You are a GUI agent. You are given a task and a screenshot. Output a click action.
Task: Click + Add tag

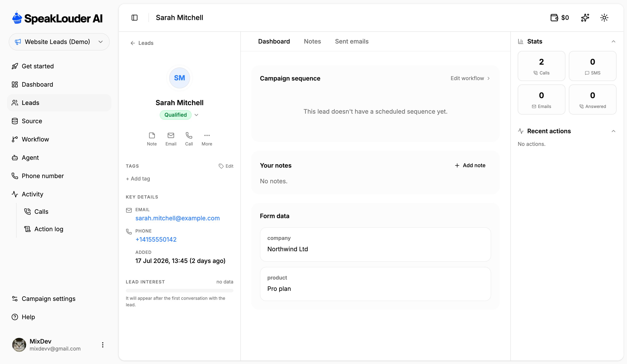tap(138, 179)
